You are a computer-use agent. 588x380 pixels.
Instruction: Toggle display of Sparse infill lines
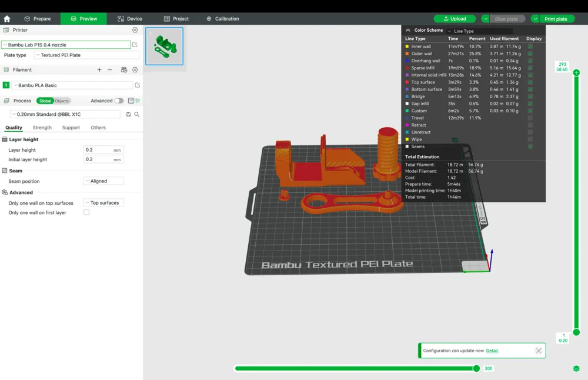(530, 68)
